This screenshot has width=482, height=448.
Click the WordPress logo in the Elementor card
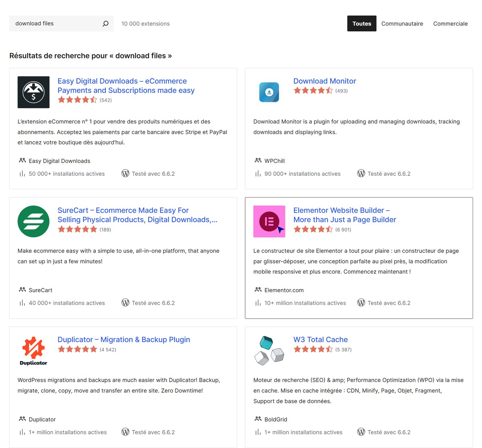point(361,303)
